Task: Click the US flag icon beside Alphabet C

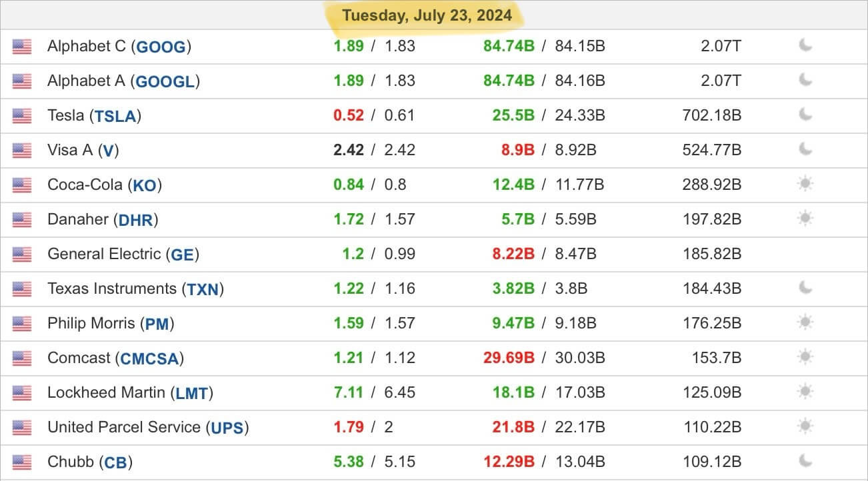Action: coord(22,47)
